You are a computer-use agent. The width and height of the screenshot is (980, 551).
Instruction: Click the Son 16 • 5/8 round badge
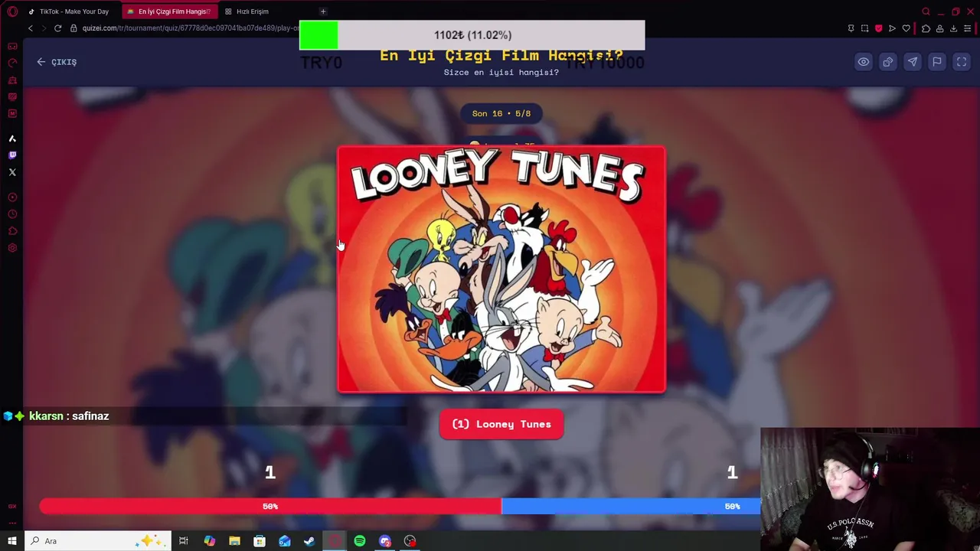point(501,113)
